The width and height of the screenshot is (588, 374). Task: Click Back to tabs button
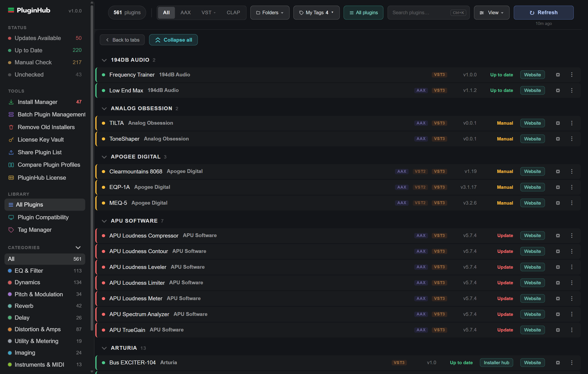coord(122,40)
